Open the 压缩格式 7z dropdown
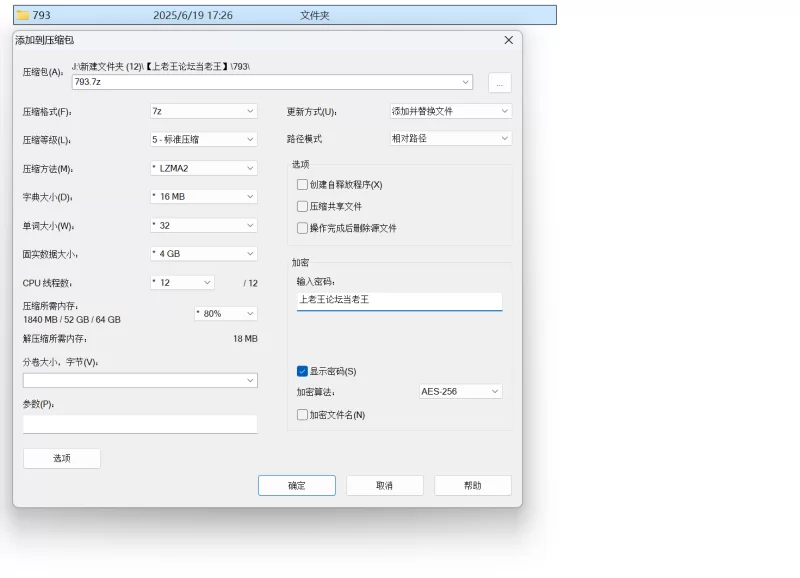This screenshot has width=800, height=578. [204, 111]
